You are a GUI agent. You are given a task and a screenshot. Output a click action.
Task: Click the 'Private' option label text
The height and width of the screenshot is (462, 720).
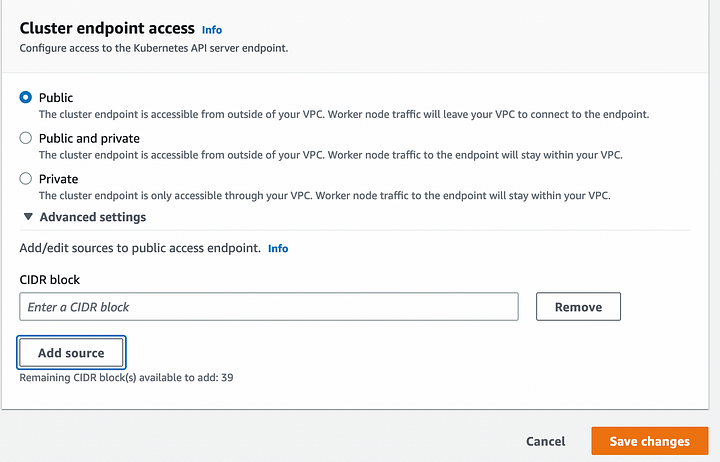(x=58, y=179)
